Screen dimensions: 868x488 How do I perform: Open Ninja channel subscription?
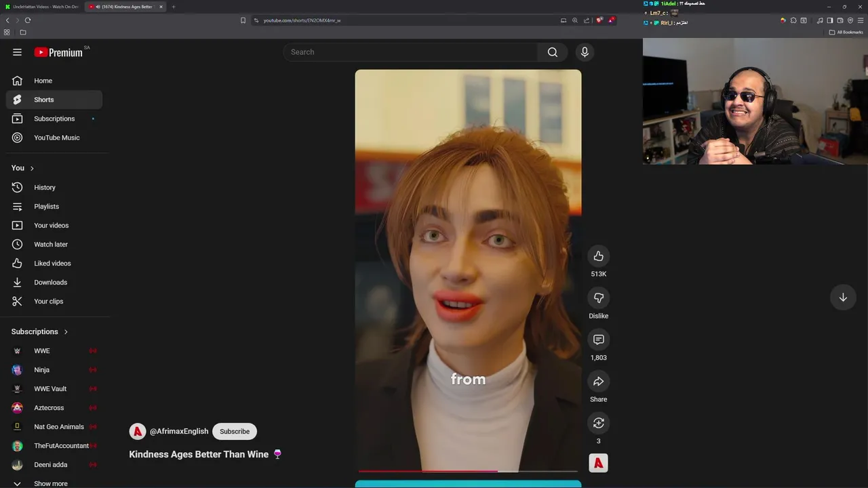click(54, 370)
